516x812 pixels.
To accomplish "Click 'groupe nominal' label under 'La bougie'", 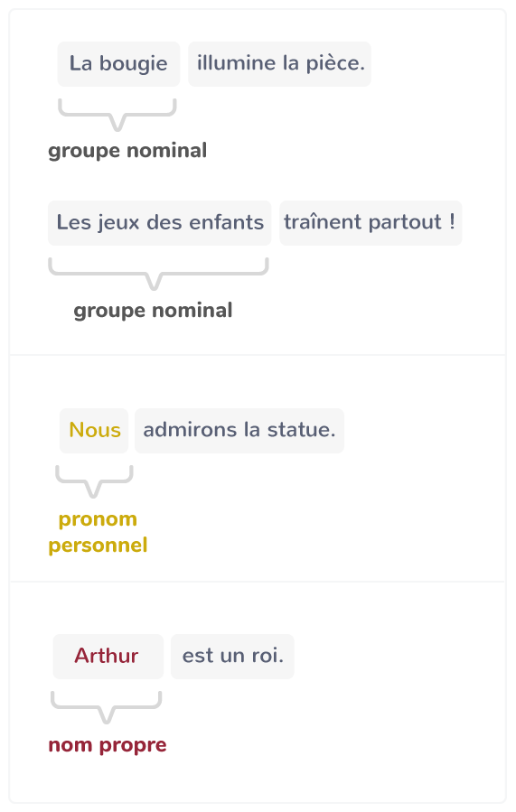I will tap(127, 151).
